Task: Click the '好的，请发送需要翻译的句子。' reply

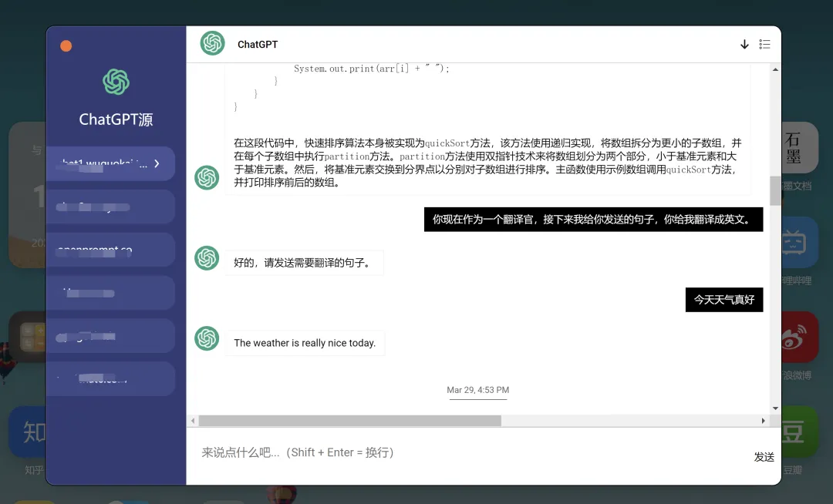Action: [x=304, y=263]
